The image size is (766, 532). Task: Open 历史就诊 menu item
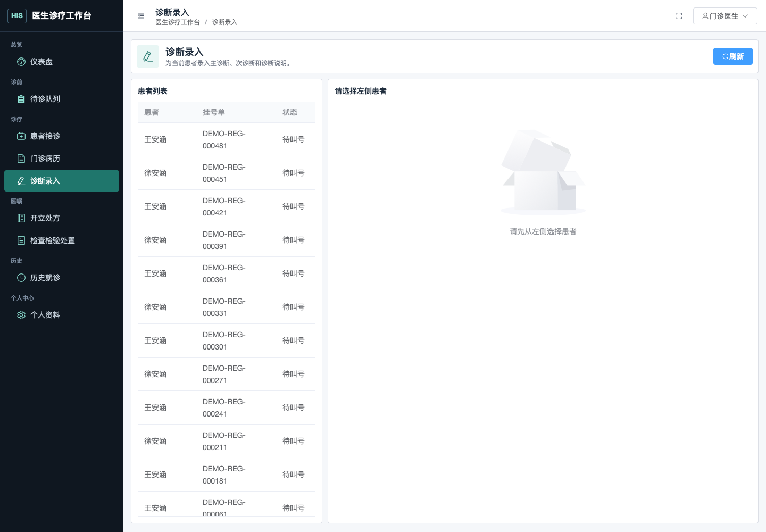coord(62,278)
